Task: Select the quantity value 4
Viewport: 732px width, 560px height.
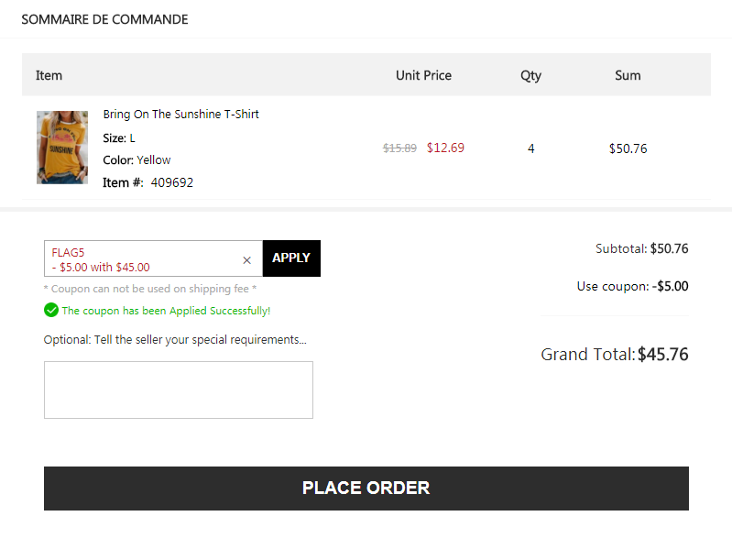Action: click(530, 149)
